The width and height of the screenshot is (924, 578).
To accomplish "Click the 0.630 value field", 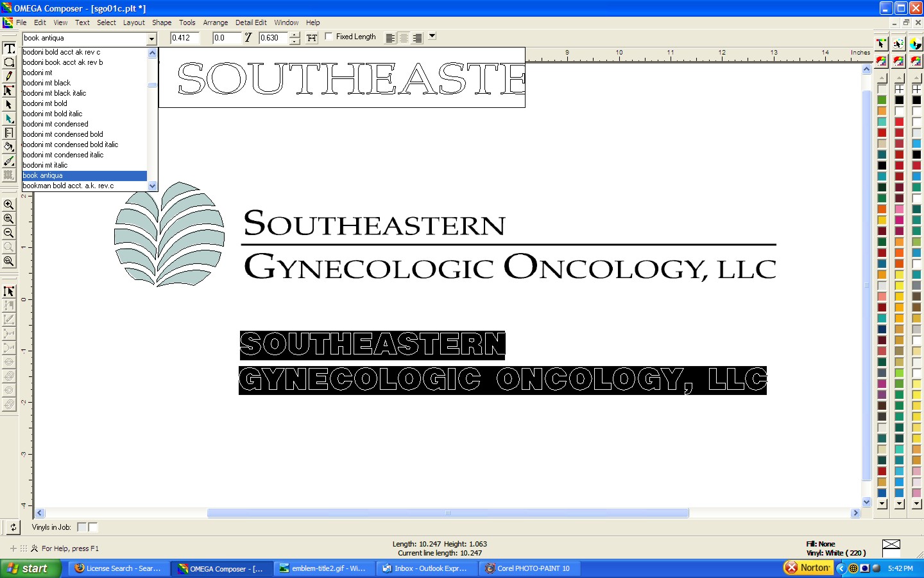I will [273, 38].
